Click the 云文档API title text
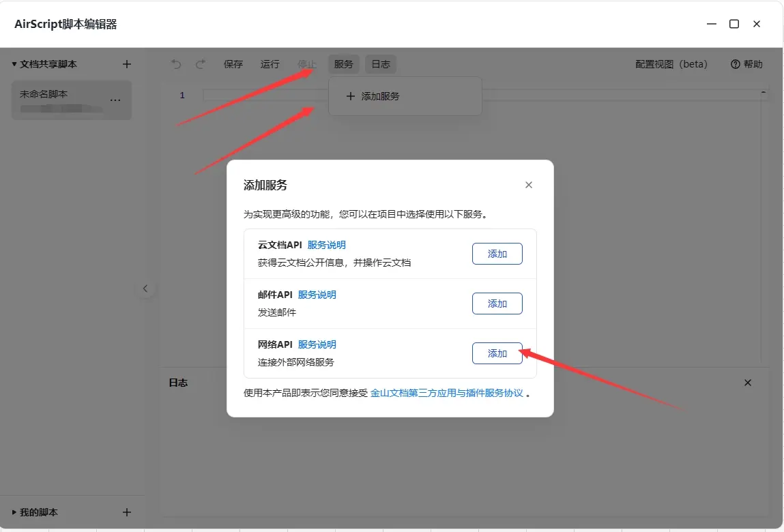Image resolution: width=784 pixels, height=532 pixels. (x=280, y=245)
